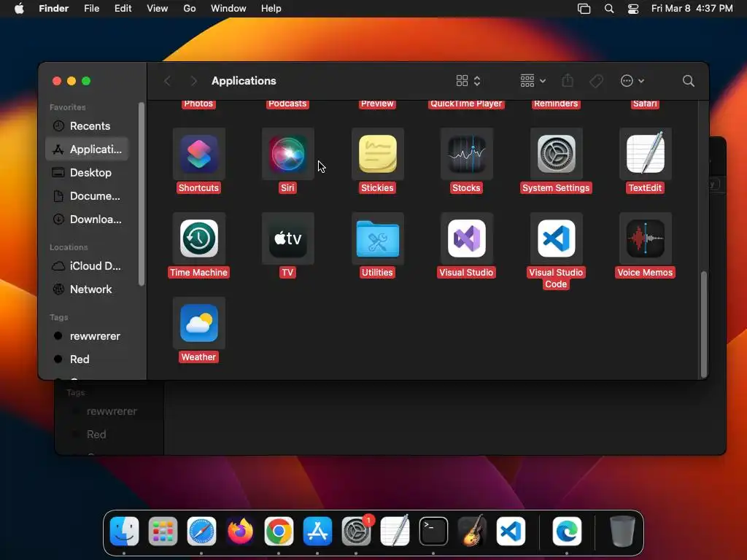Click the Stage Manager menu bar icon
Screen dimensions: 747x560
[584, 9]
